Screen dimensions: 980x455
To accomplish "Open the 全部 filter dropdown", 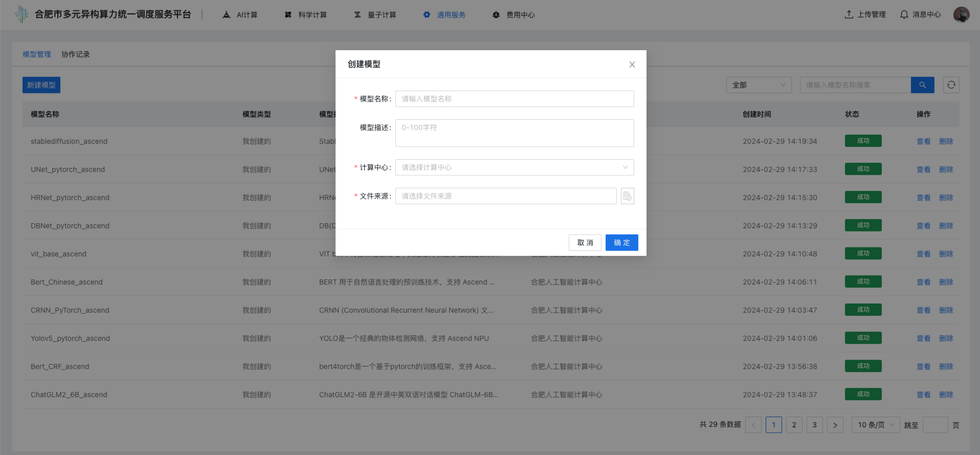I will (758, 85).
